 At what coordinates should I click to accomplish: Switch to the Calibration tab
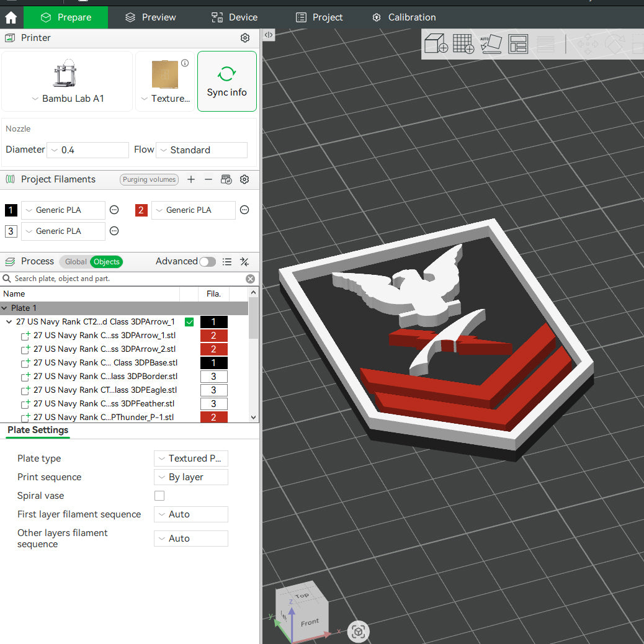click(404, 17)
